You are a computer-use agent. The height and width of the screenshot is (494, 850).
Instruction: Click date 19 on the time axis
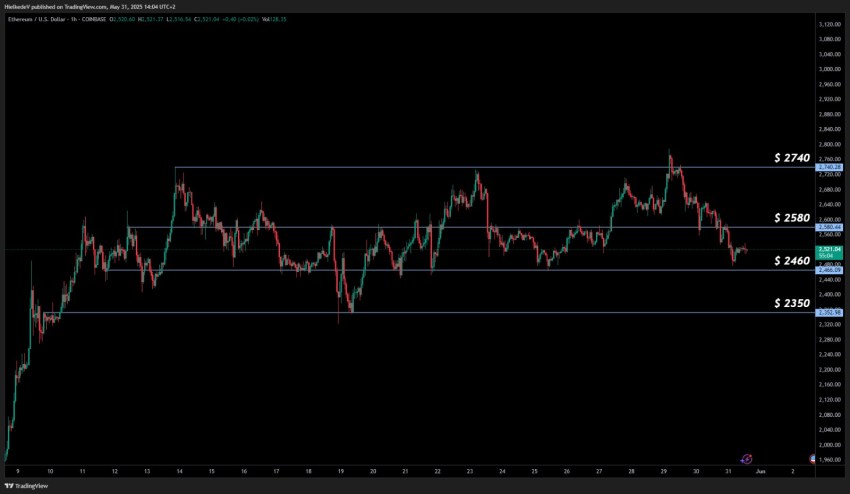[340, 470]
